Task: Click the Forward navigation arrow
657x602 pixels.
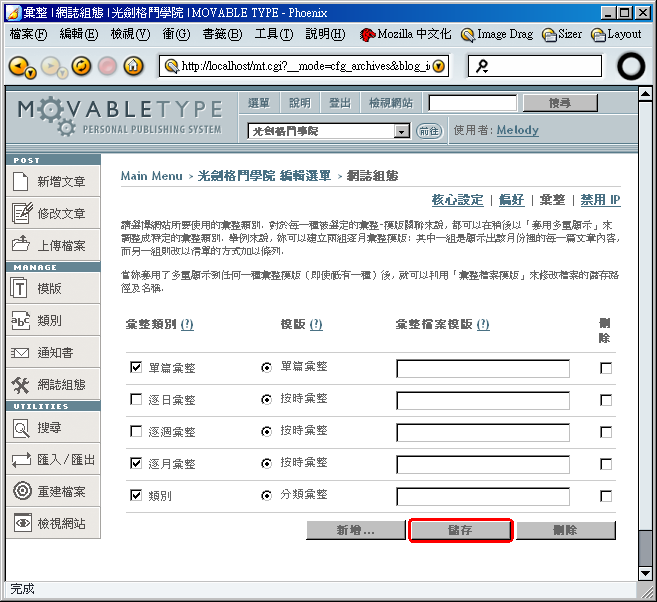Action: [51, 66]
